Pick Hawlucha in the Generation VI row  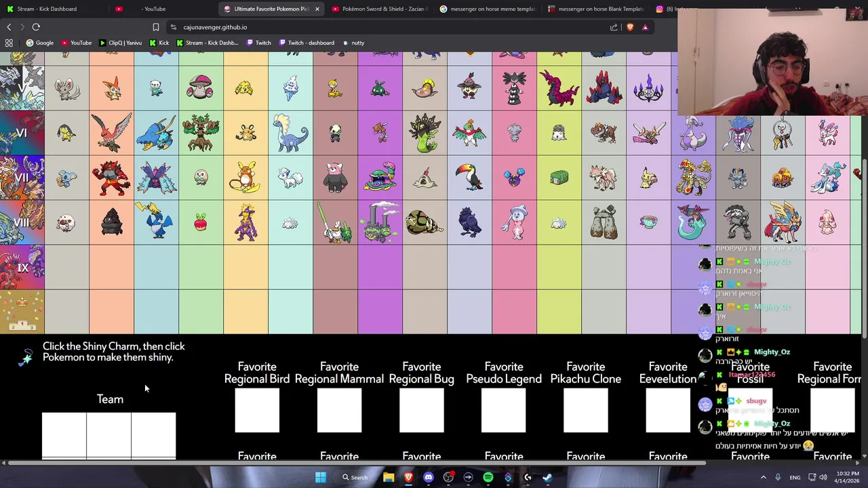[x=469, y=133]
